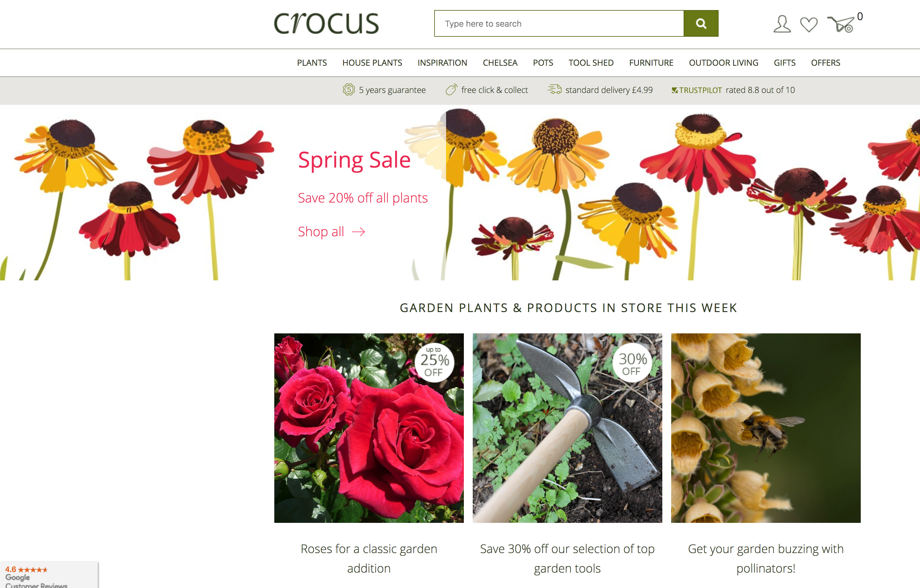Viewport: 920px width, 588px height.
Task: Open the TOOL SHED menu
Action: point(591,62)
